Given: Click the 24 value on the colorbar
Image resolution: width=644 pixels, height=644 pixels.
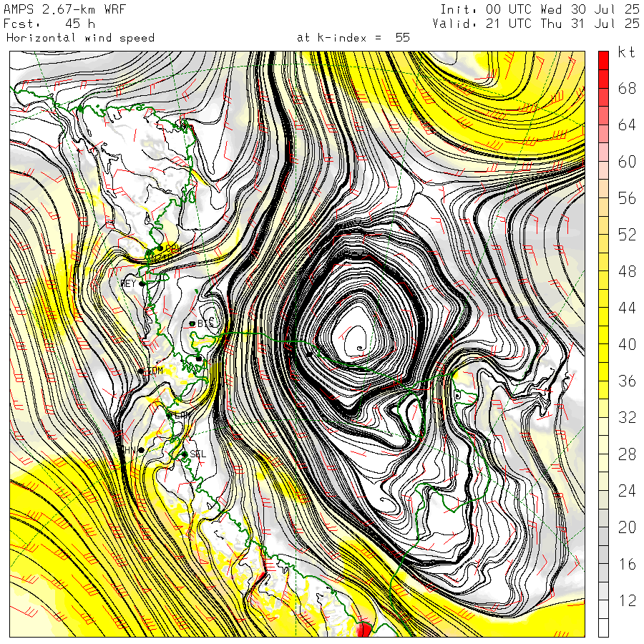Looking at the screenshot, I should pyautogui.click(x=627, y=491).
